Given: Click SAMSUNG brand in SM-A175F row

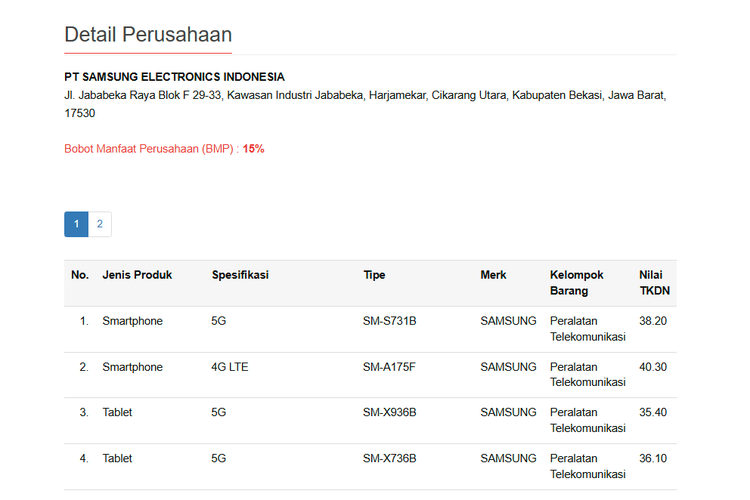Looking at the screenshot, I should pos(508,367).
